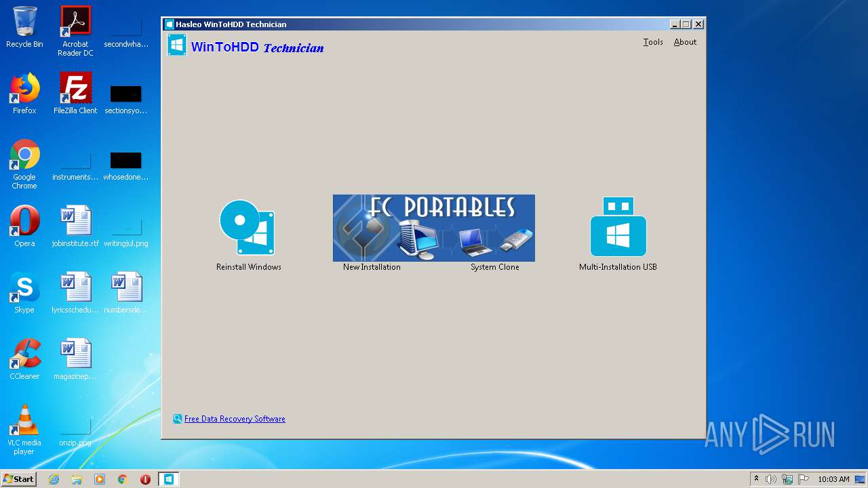The height and width of the screenshot is (488, 868).
Task: Click the volume speaker tray icon
Action: (x=771, y=479)
